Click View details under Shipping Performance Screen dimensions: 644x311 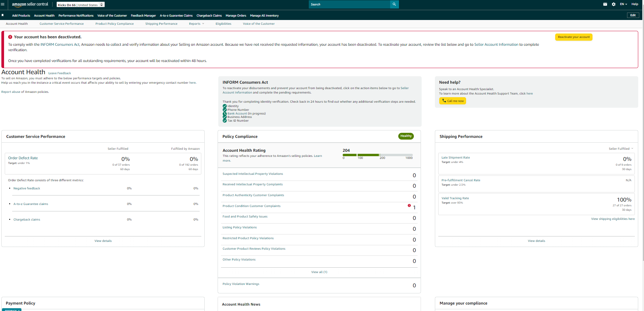(537, 241)
